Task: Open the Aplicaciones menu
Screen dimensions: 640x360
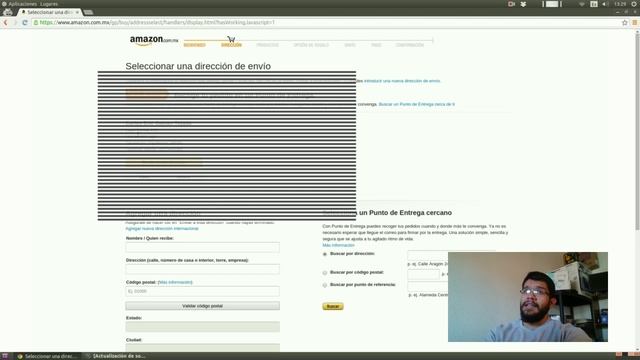Action: tap(22, 4)
